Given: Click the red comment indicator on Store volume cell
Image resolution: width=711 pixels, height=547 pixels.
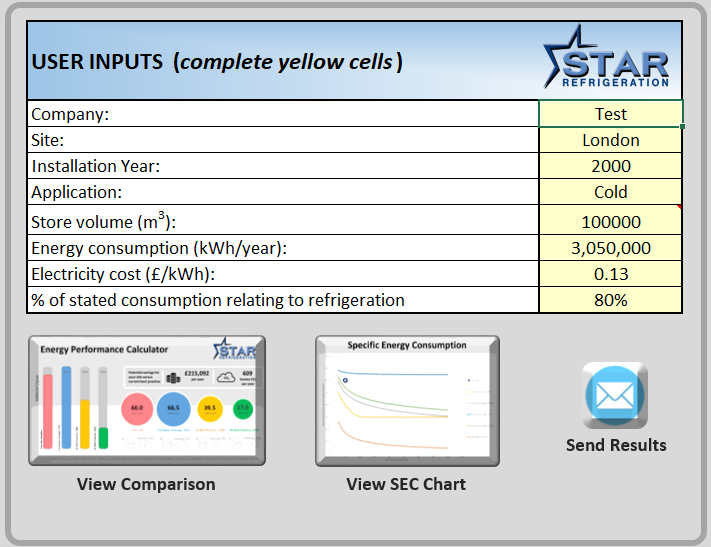Looking at the screenshot, I should click(679, 207).
